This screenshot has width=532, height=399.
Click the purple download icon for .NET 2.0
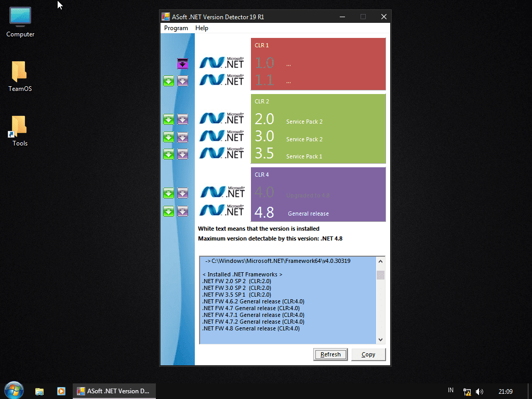coord(182,119)
